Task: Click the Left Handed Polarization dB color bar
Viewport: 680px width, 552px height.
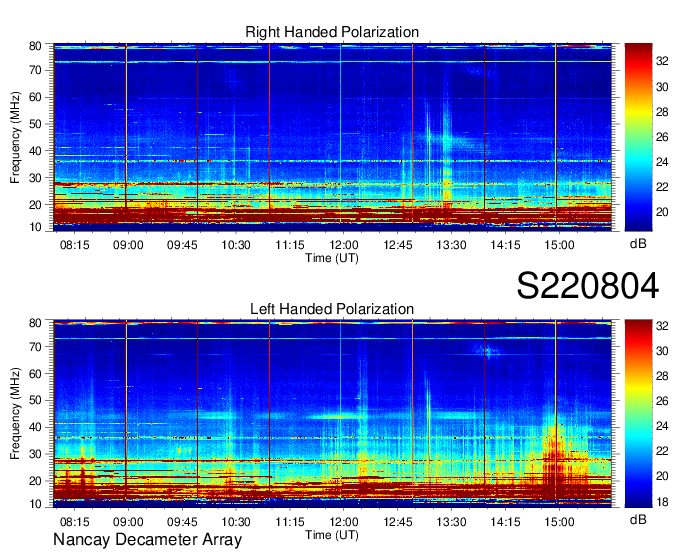Action: pos(638,414)
